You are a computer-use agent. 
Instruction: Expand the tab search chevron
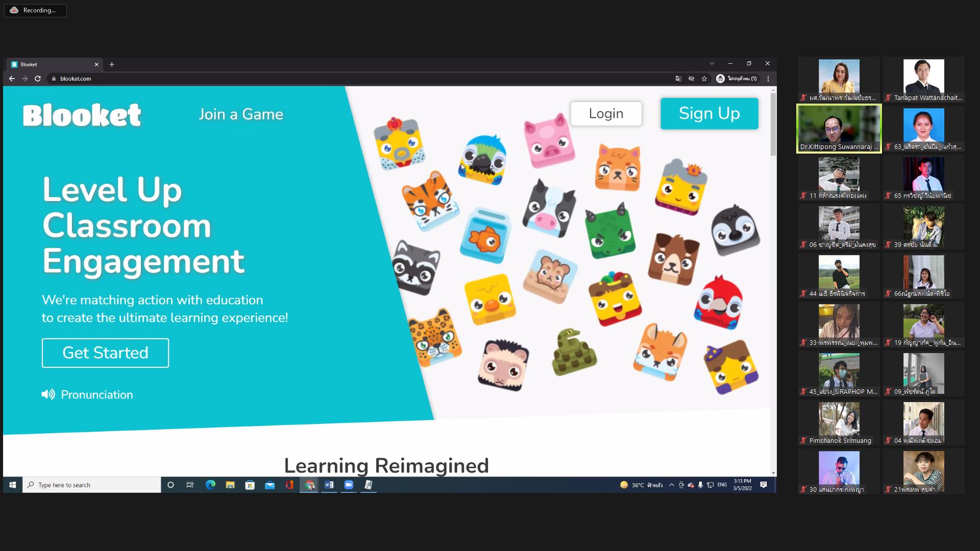712,64
